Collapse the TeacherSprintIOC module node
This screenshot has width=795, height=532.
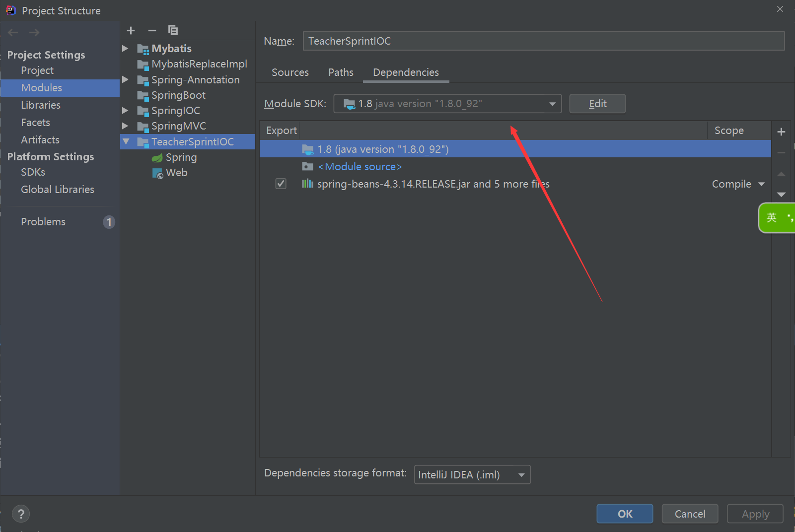pyautogui.click(x=126, y=142)
